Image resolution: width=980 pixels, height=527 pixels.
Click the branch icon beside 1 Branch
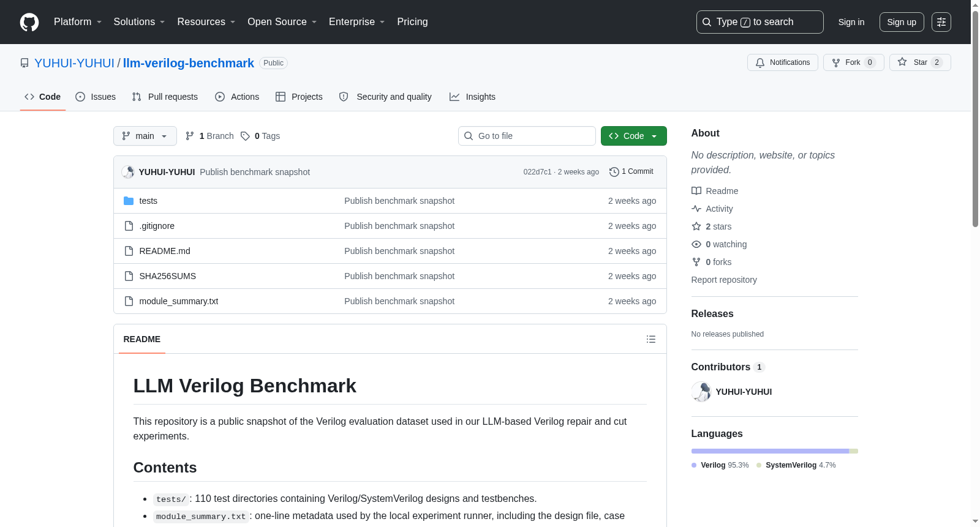tap(190, 136)
